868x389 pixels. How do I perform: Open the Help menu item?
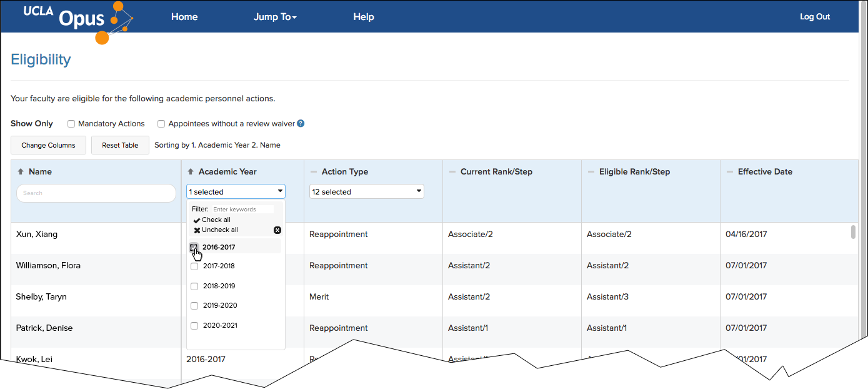point(364,17)
